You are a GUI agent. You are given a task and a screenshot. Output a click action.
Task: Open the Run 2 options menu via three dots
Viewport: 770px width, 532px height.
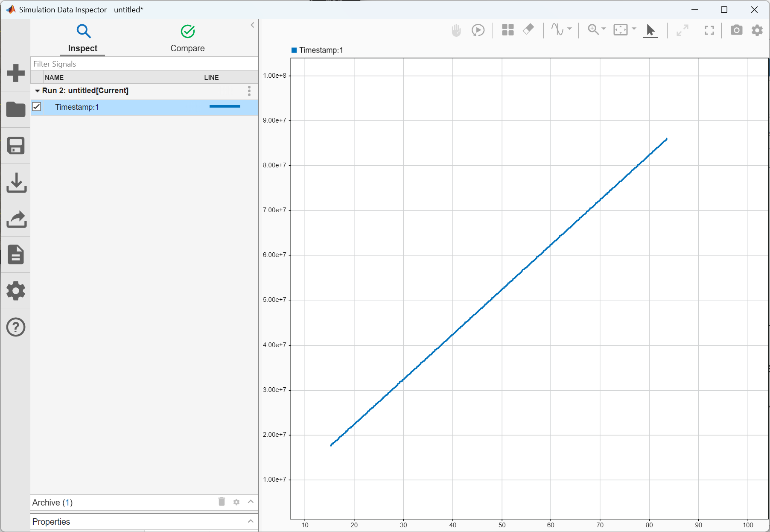tap(249, 91)
